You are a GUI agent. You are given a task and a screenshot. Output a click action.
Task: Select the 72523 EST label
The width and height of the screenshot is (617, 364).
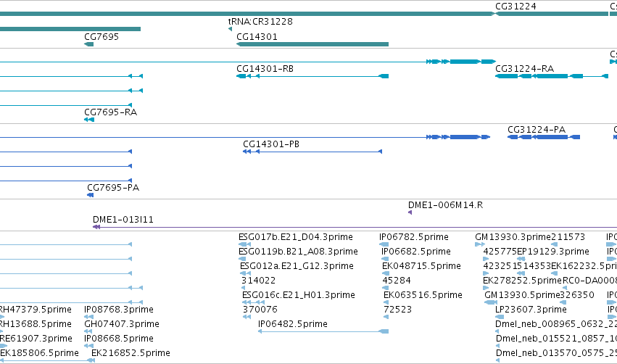click(398, 310)
